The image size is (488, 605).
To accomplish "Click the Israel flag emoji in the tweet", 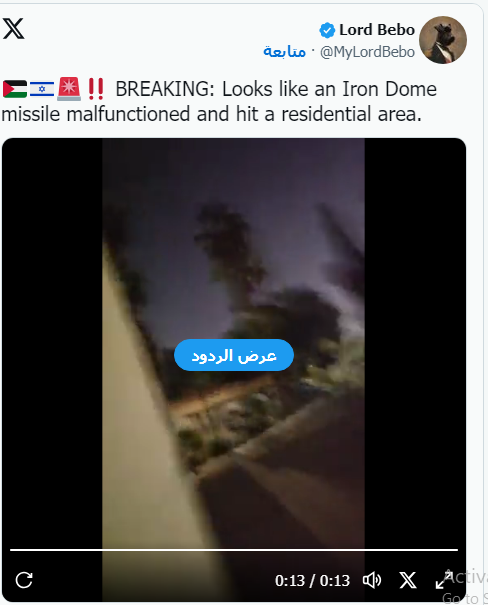I will pos(42,89).
